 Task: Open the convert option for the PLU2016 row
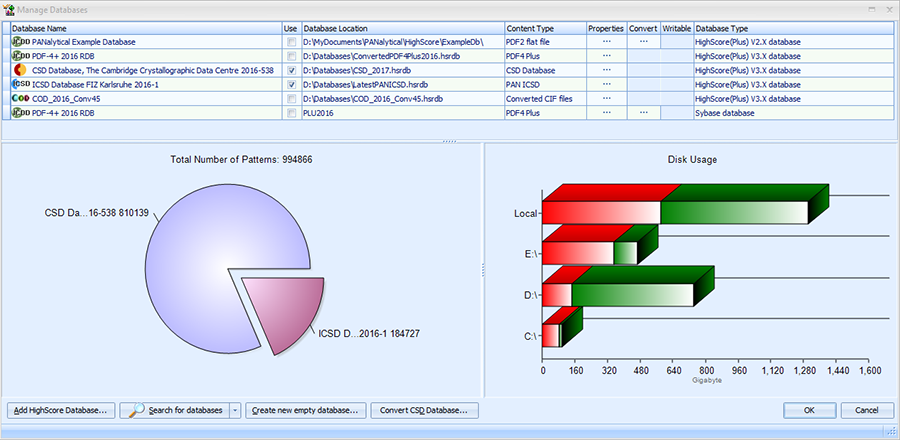point(643,113)
